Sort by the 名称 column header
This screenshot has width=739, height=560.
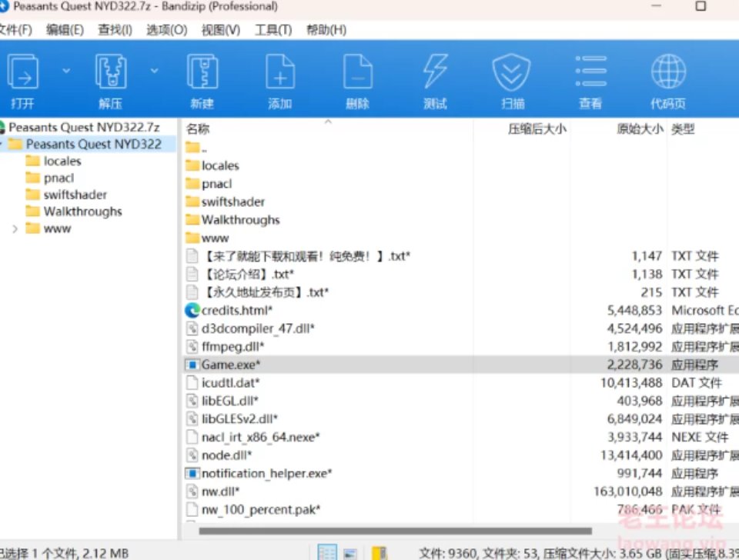pos(198,128)
